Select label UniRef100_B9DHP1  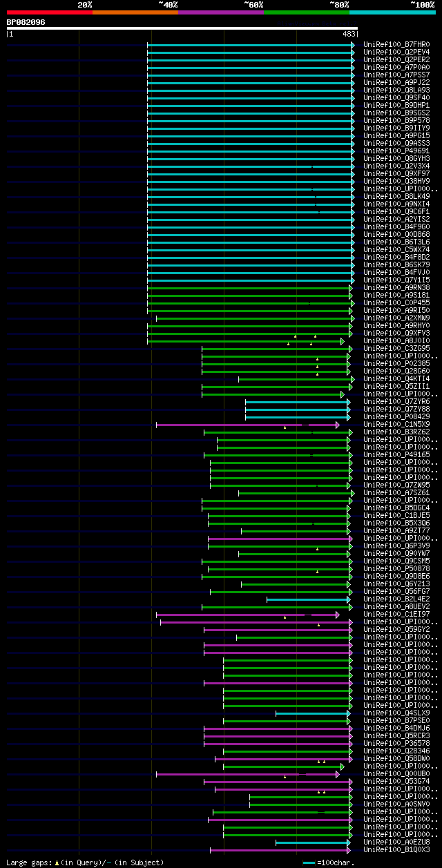(x=396, y=105)
